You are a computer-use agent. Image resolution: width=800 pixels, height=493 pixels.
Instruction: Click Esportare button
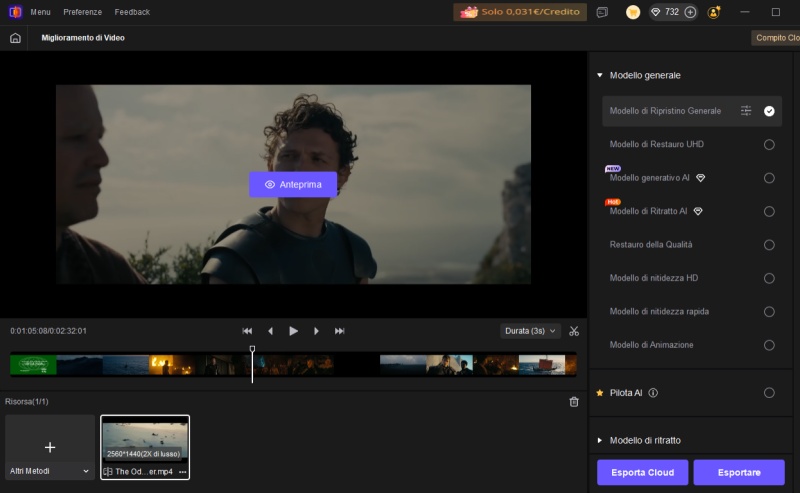pos(739,472)
